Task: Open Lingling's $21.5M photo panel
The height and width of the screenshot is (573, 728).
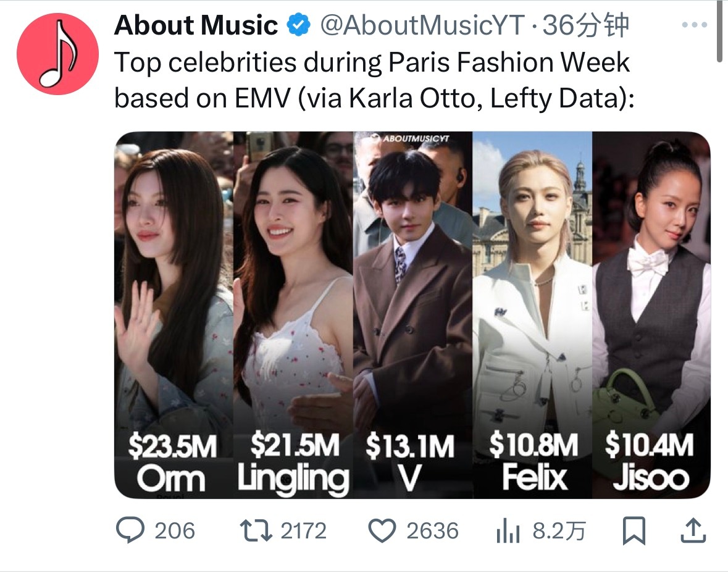Action: pyautogui.click(x=293, y=315)
